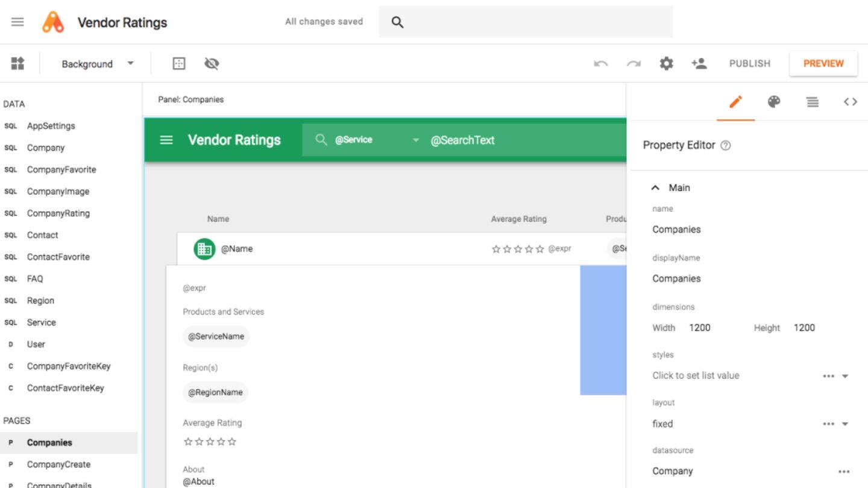Toggle the hidden widgets visibility eye icon
The height and width of the screenshot is (488, 868).
pos(212,63)
